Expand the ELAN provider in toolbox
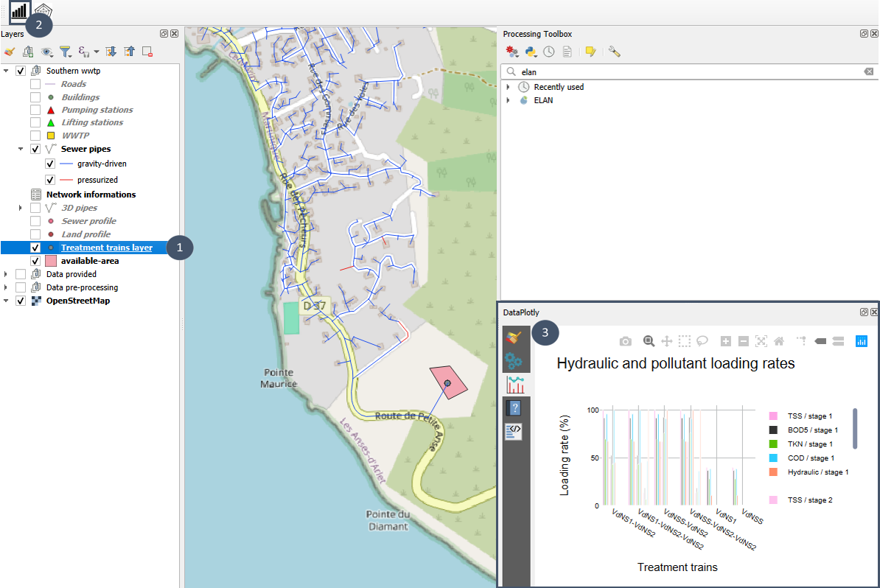The width and height of the screenshot is (880, 588). (x=507, y=100)
